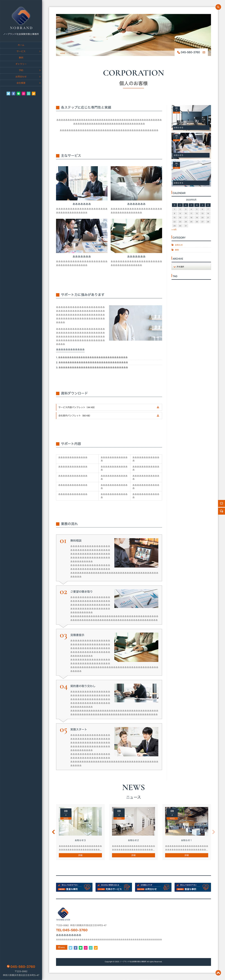The height and width of the screenshot is (980, 225).
Task: Click the header phone number 045-560-3760
Action: (190, 52)
